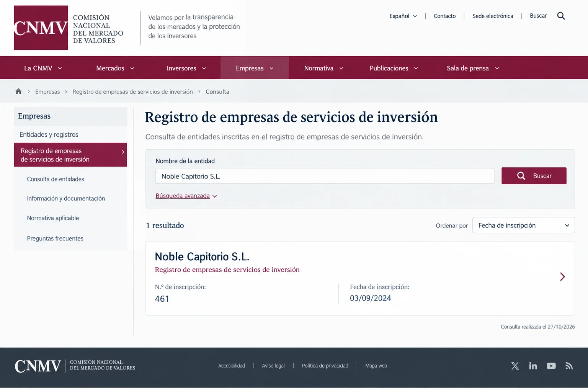
Task: Expand the Mercados menu
Action: [x=115, y=68]
